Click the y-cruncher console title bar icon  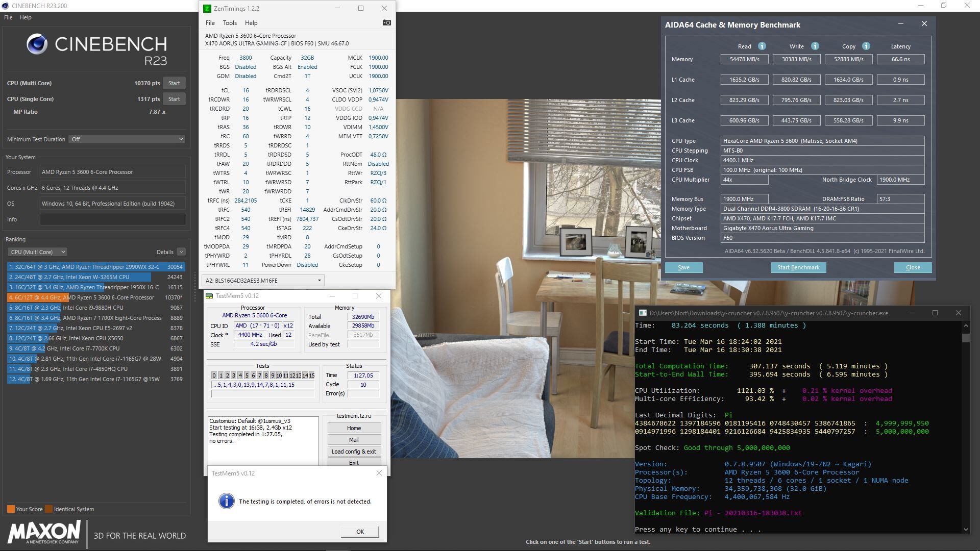pos(643,313)
